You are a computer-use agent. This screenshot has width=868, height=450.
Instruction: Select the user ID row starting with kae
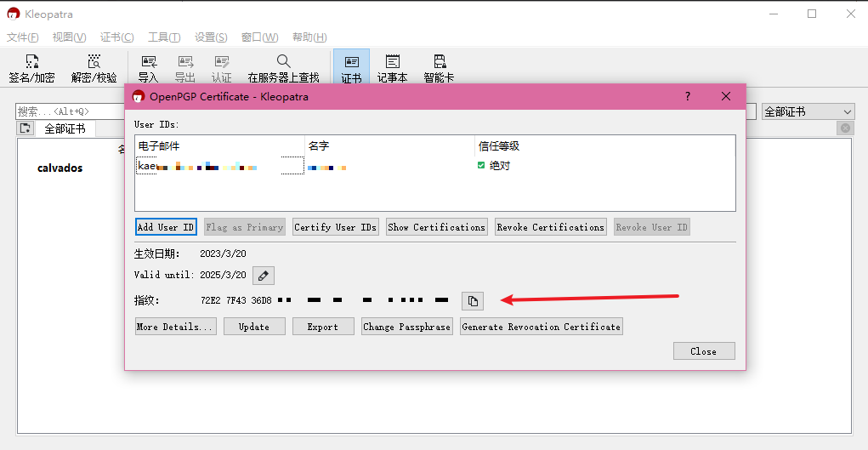[219, 167]
